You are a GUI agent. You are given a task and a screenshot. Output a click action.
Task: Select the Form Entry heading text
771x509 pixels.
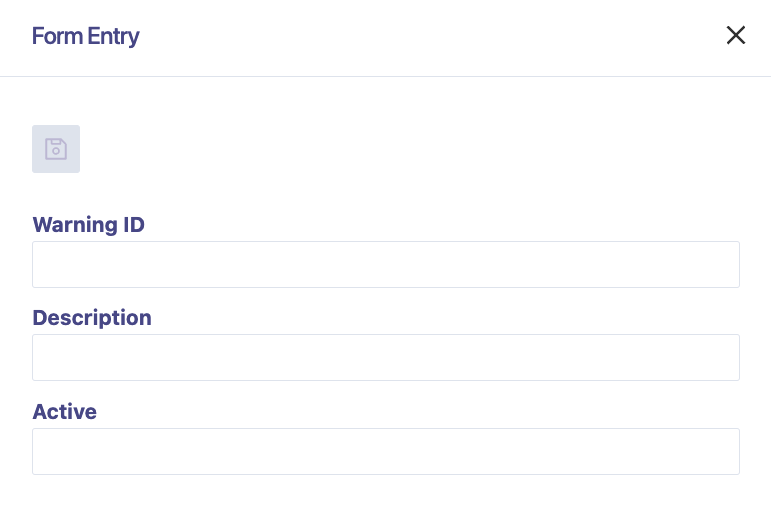point(85,37)
